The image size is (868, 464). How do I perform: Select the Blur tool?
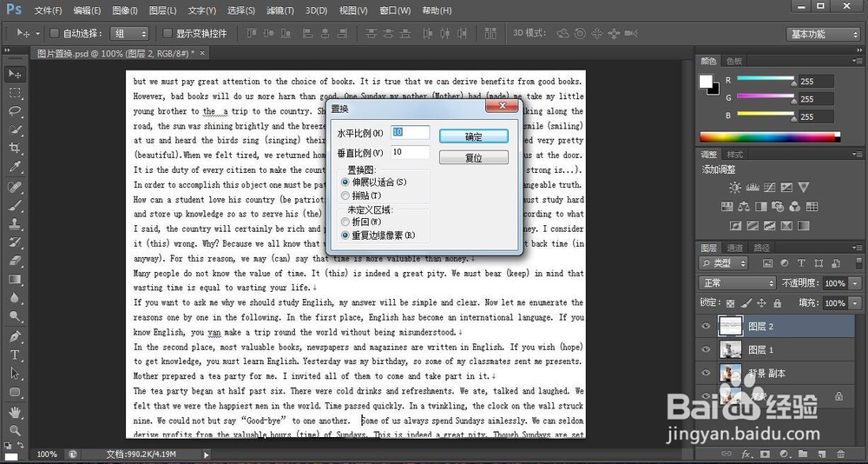pyautogui.click(x=15, y=298)
